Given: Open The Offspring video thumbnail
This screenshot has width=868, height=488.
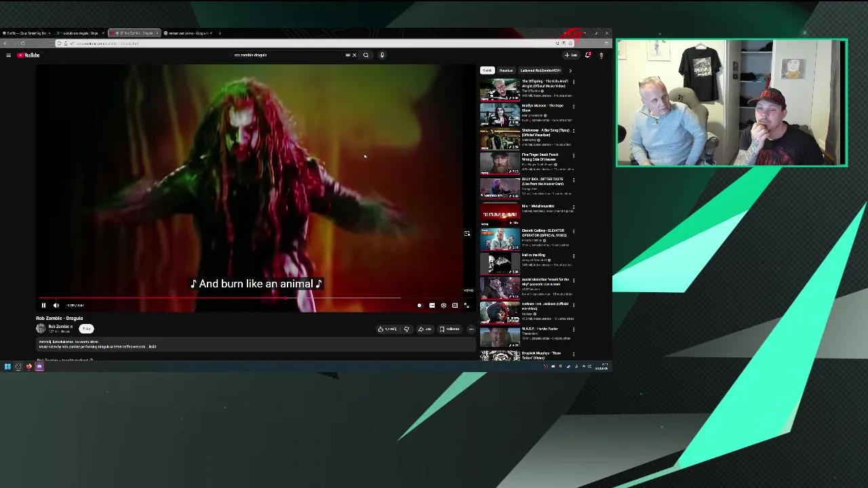Looking at the screenshot, I should [x=500, y=89].
